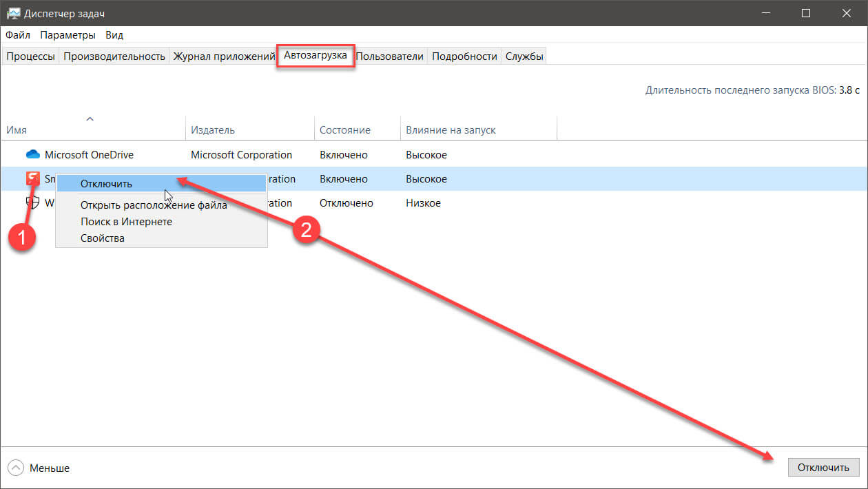Go to the Службы tab

point(524,56)
